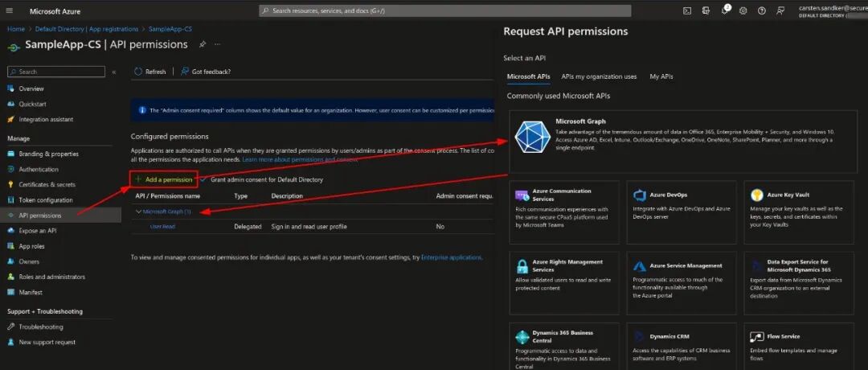This screenshot has width=868, height=370.
Task: Open the top-bar feedback icon
Action: pyautogui.click(x=780, y=10)
